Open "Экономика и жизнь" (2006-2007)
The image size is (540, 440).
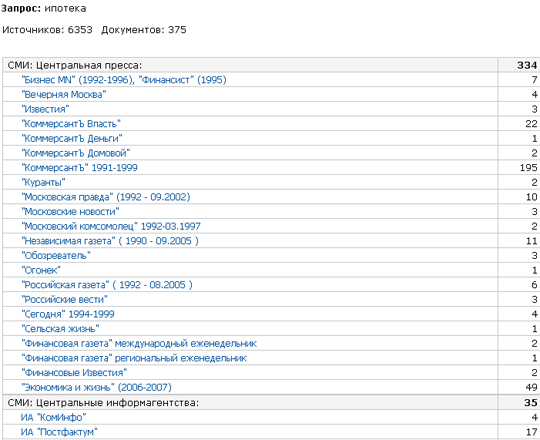point(96,387)
